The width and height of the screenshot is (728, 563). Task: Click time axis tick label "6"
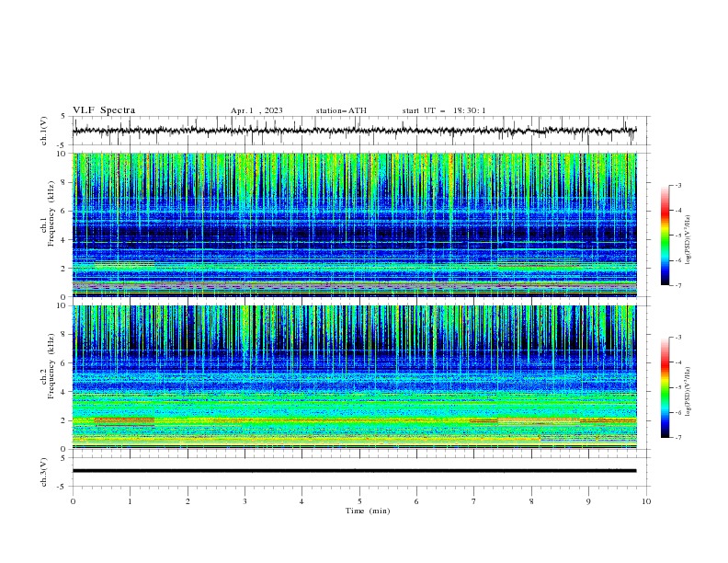(x=416, y=501)
